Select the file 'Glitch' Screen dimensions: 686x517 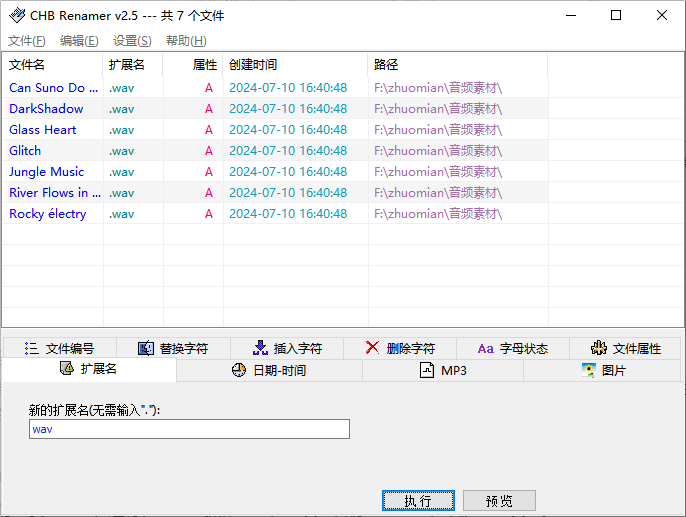click(25, 150)
